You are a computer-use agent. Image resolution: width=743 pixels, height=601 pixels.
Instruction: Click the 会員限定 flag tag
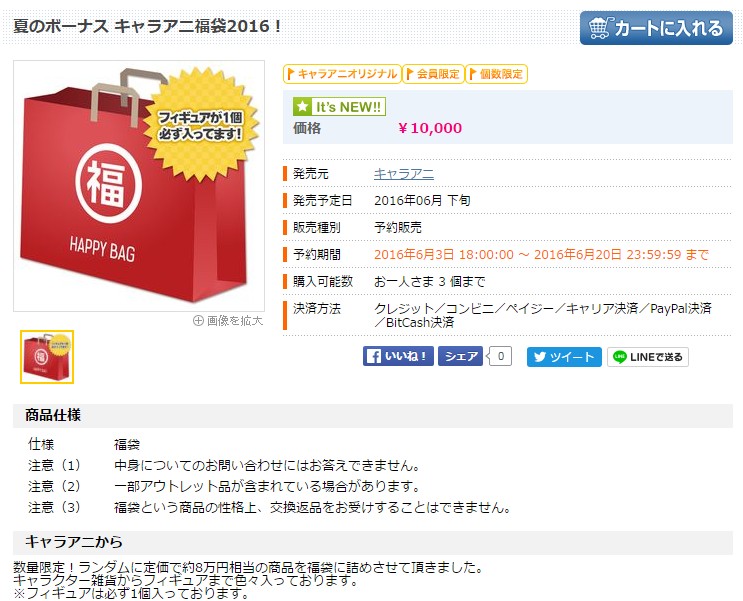(x=433, y=74)
